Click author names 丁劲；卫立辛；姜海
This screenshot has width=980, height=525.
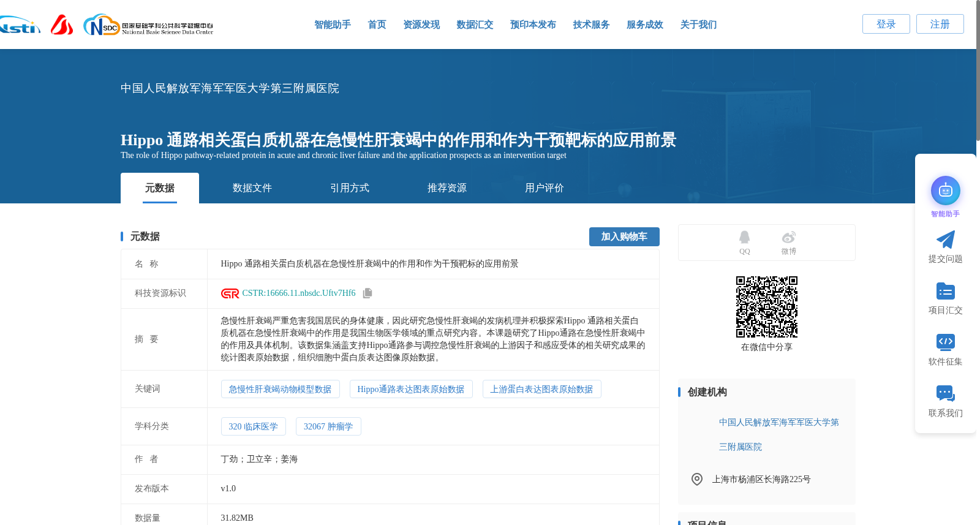coord(259,459)
